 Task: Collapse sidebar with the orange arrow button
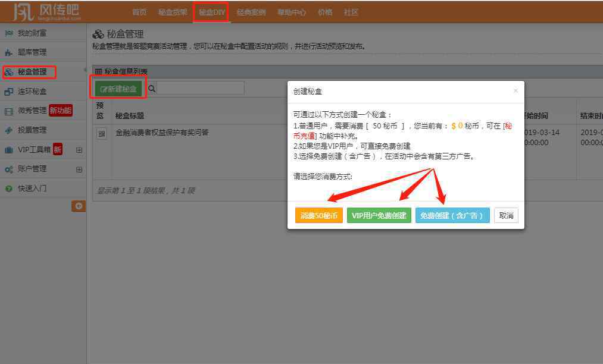point(79,206)
